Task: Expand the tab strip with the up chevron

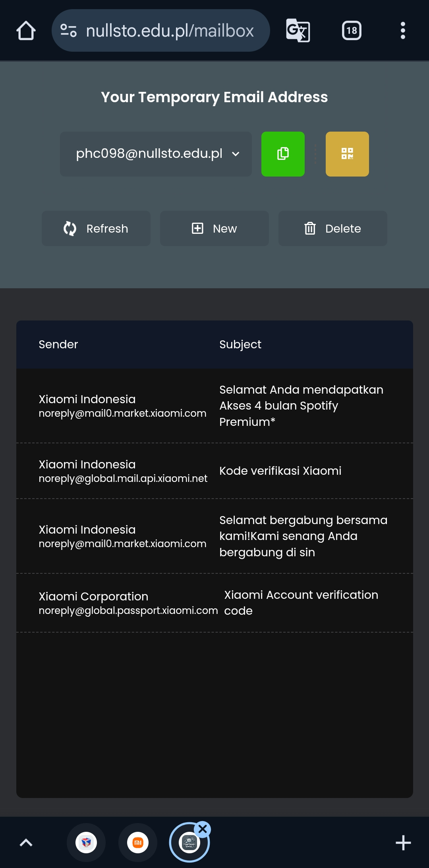Action: 26,843
